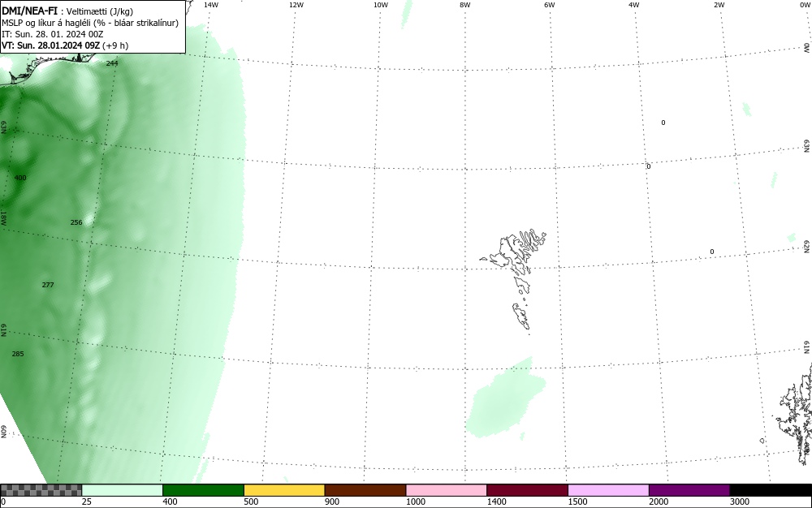
Task: Click the 1400 tick label on the legend
Action: coord(496,502)
